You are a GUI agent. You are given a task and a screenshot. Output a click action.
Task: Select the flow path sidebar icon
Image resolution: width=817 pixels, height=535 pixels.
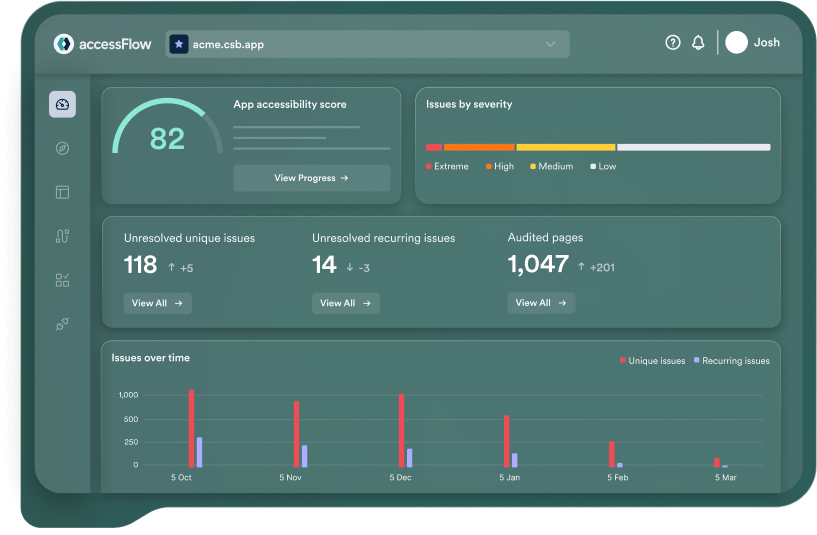click(x=62, y=236)
